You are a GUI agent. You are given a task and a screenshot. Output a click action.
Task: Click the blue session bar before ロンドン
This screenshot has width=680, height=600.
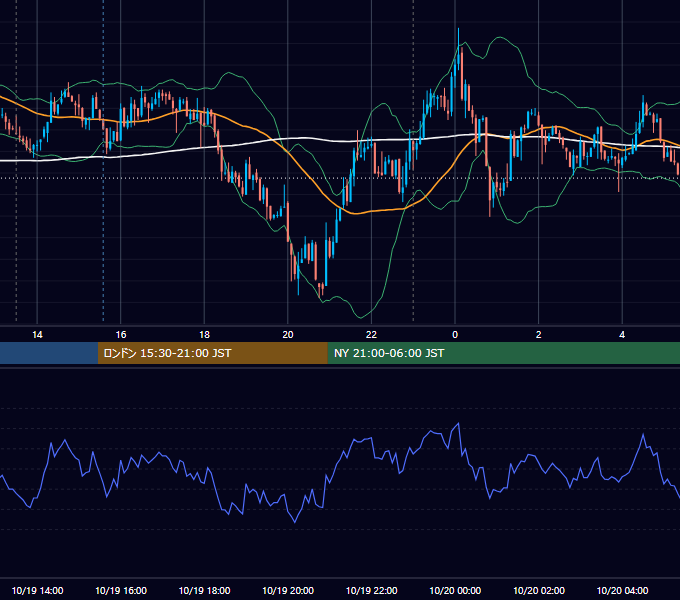click(49, 353)
